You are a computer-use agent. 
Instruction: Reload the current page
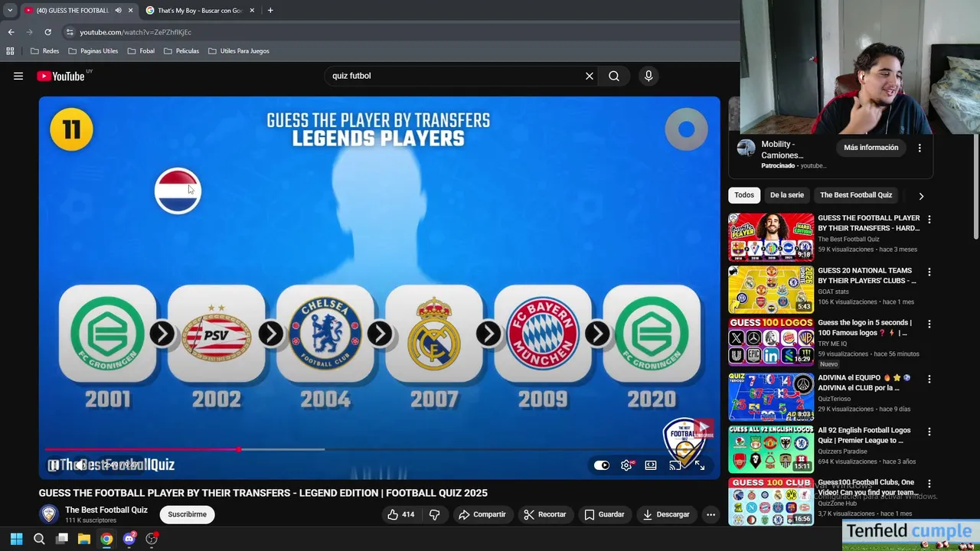tap(47, 32)
